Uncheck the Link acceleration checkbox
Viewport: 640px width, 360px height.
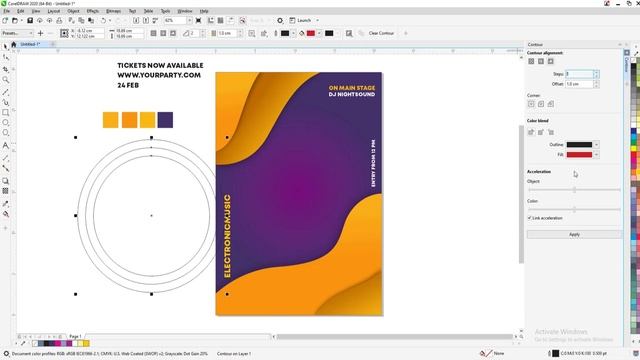(529, 218)
